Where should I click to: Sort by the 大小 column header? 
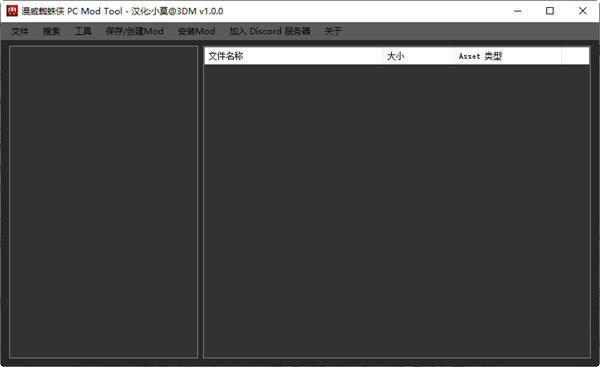[419, 56]
